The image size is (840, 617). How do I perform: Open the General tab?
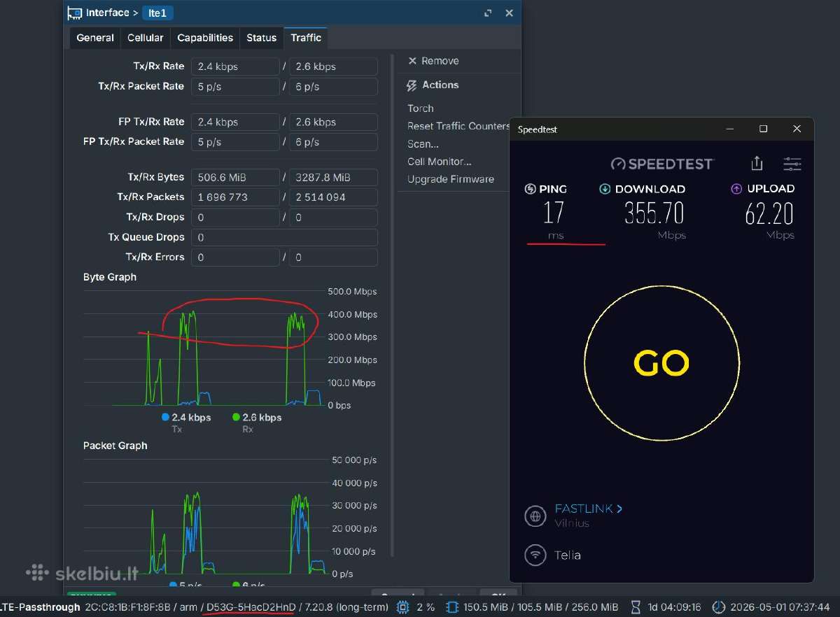95,38
